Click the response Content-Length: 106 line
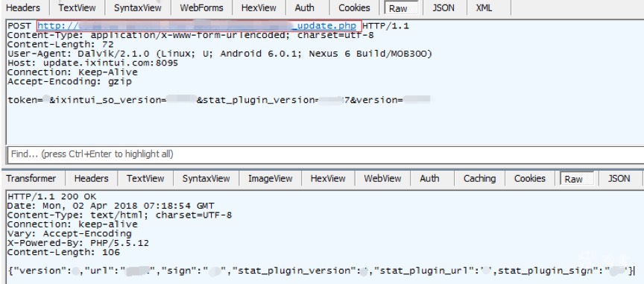The image size is (644, 284). point(63,253)
